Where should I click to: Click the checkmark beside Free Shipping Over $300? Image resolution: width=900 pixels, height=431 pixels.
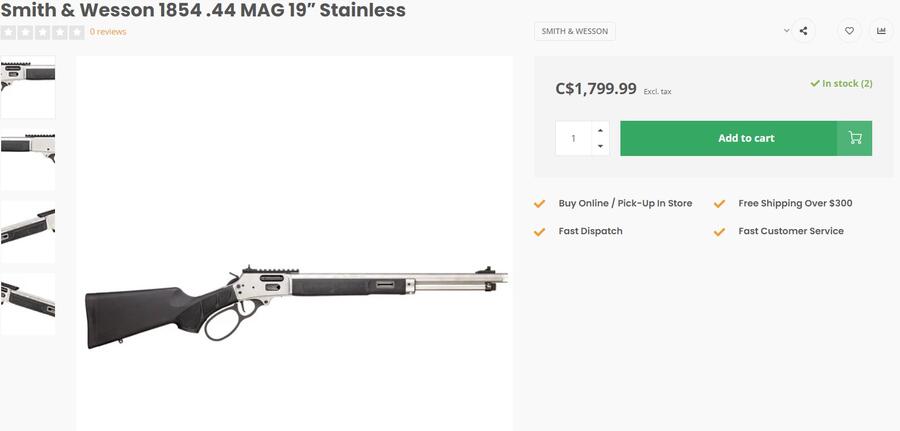point(719,203)
